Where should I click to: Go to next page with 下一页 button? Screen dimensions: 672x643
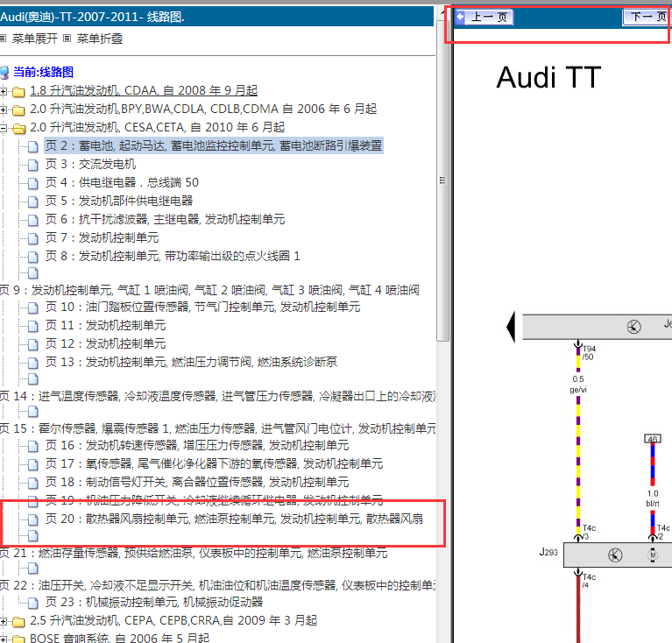[647, 18]
